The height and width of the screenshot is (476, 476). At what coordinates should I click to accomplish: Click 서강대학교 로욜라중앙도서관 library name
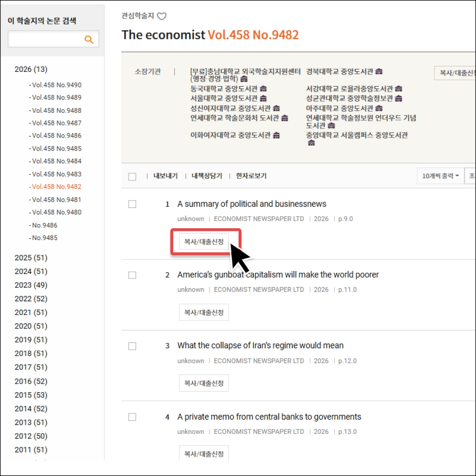click(x=349, y=89)
